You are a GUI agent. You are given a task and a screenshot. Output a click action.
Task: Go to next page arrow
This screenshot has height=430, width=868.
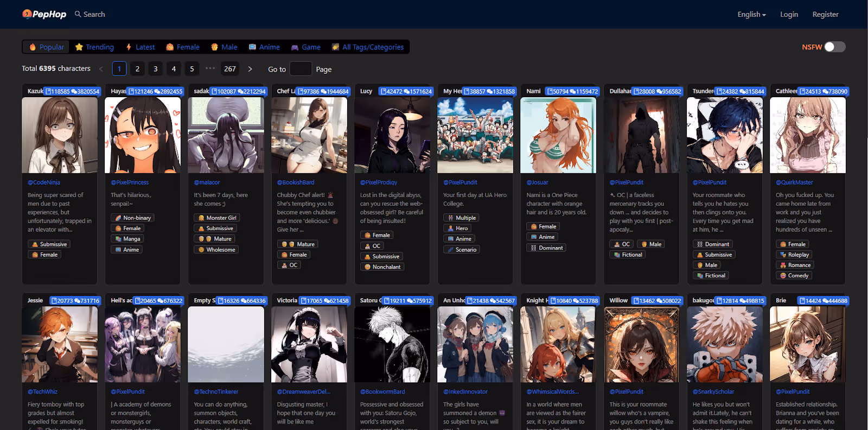[250, 69]
